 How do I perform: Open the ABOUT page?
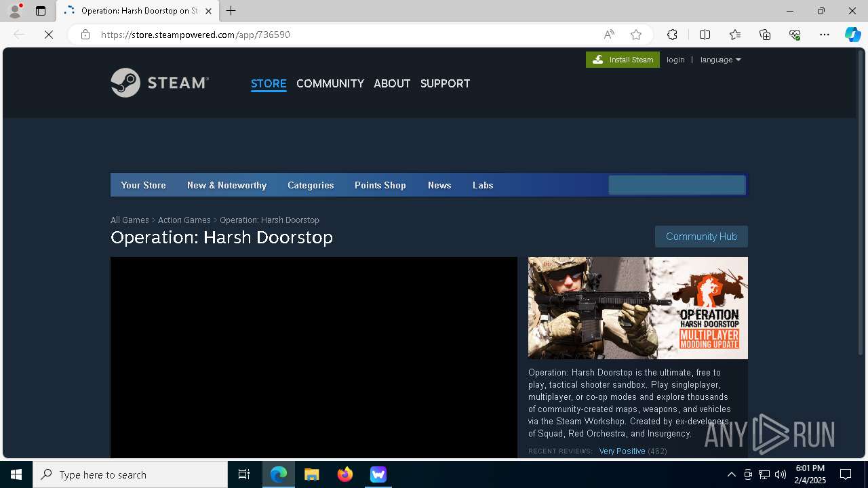pos(392,83)
